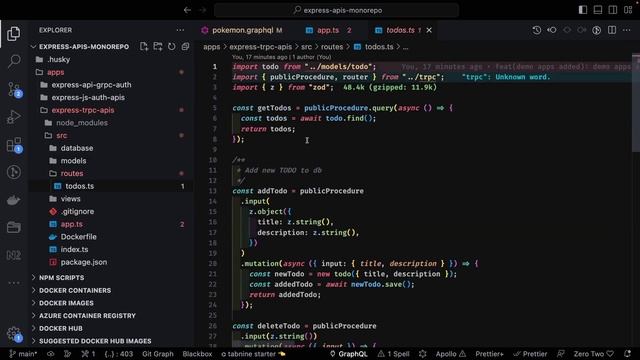The height and width of the screenshot is (360, 640).
Task: Open the Run and Debug view
Action: click(13, 117)
